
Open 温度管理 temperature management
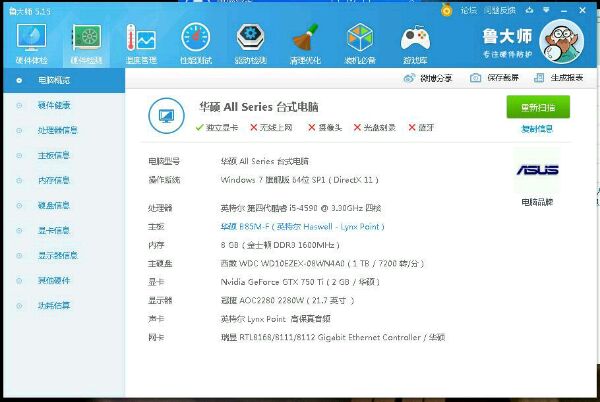[141, 44]
